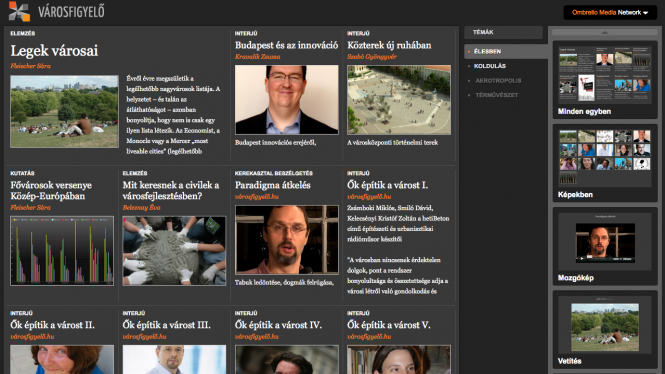Image resolution: width=665 pixels, height=374 pixels.
Task: Open the Ők építik a várost V. article
Action: [x=388, y=325]
